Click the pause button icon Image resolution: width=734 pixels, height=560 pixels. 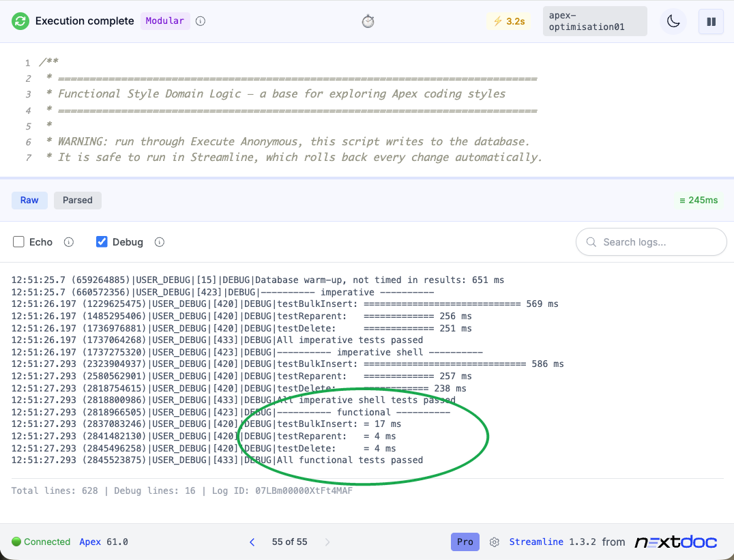711,22
